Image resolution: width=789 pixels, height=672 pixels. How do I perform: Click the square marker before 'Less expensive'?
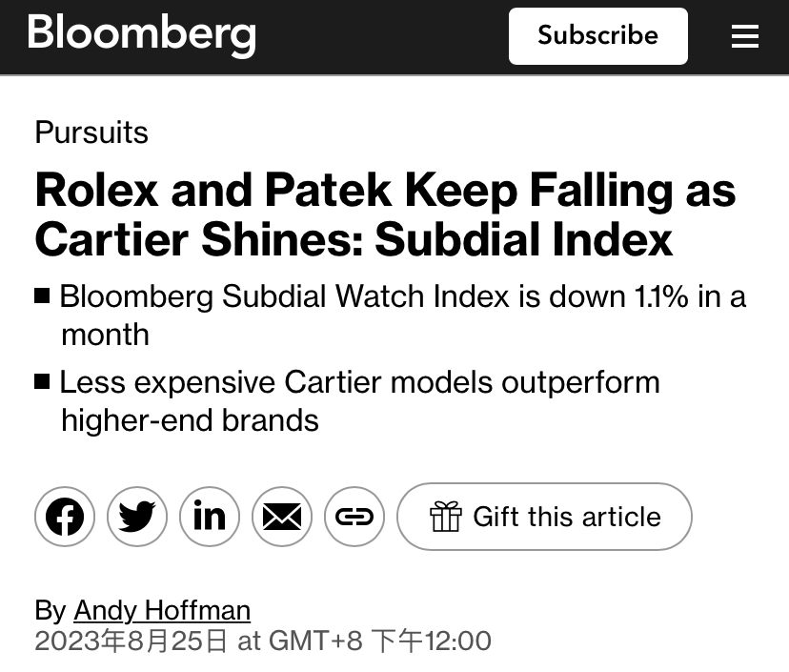coord(42,381)
